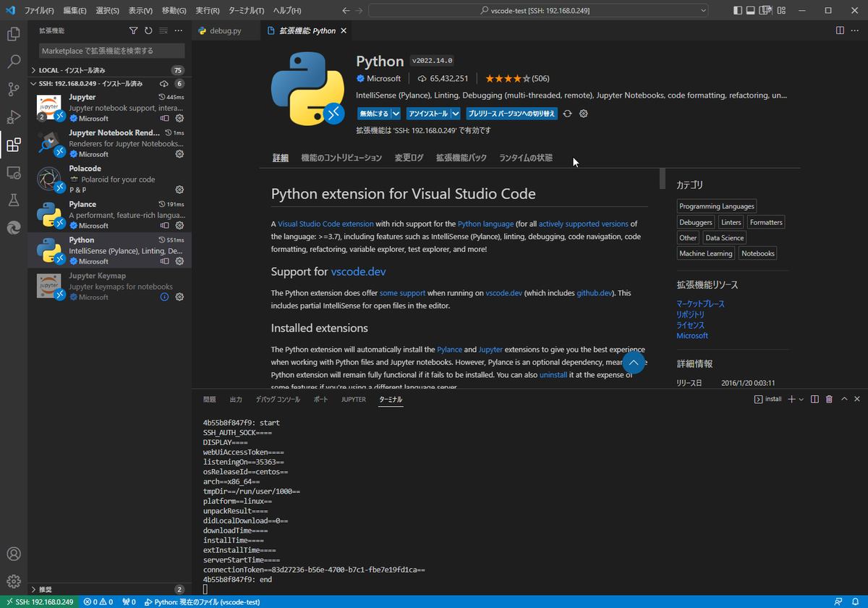This screenshot has height=608, width=868.
Task: Open the Feature Contributions tab
Action: click(341, 158)
